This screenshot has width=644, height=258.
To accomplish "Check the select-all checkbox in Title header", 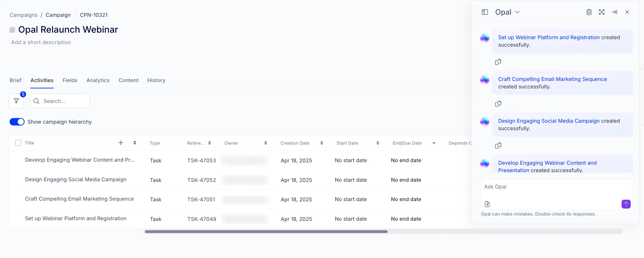I will (18, 143).
